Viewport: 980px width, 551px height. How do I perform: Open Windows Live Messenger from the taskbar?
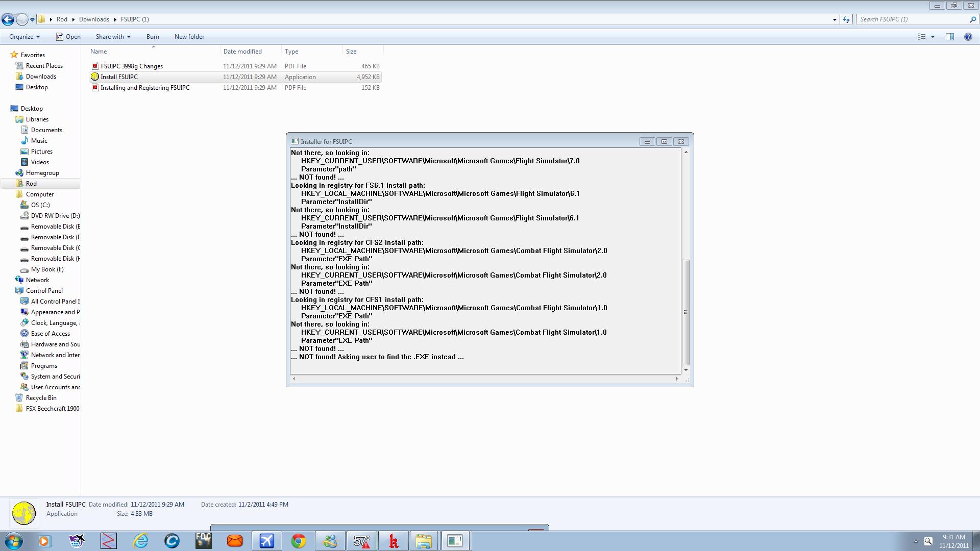[x=330, y=541]
